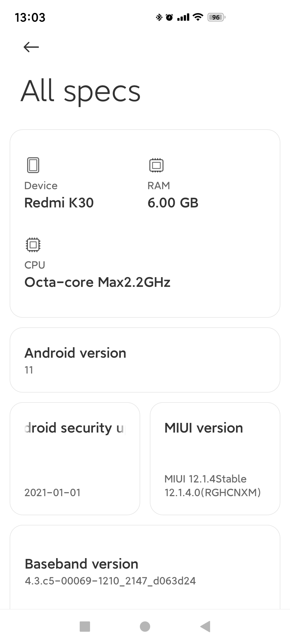The image size is (290, 644).
Task: Tap the cellular signal bars icon
Action: 183,17
